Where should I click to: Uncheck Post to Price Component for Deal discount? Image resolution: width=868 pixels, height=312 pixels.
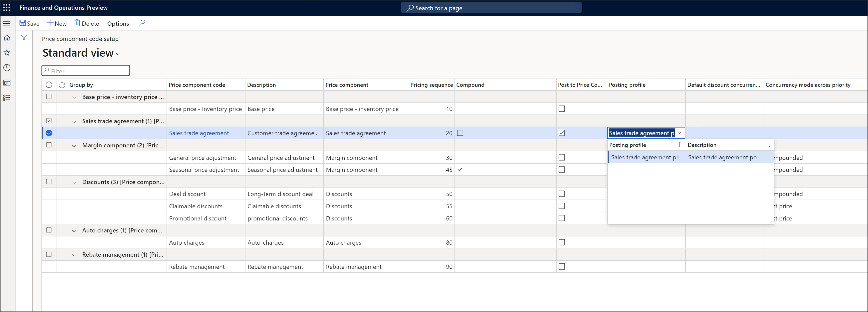point(561,194)
